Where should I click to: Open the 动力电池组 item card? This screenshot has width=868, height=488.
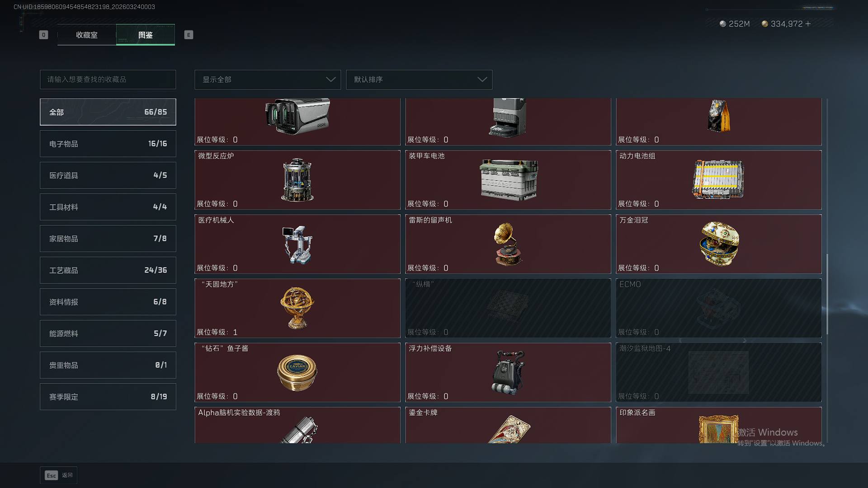tap(718, 180)
